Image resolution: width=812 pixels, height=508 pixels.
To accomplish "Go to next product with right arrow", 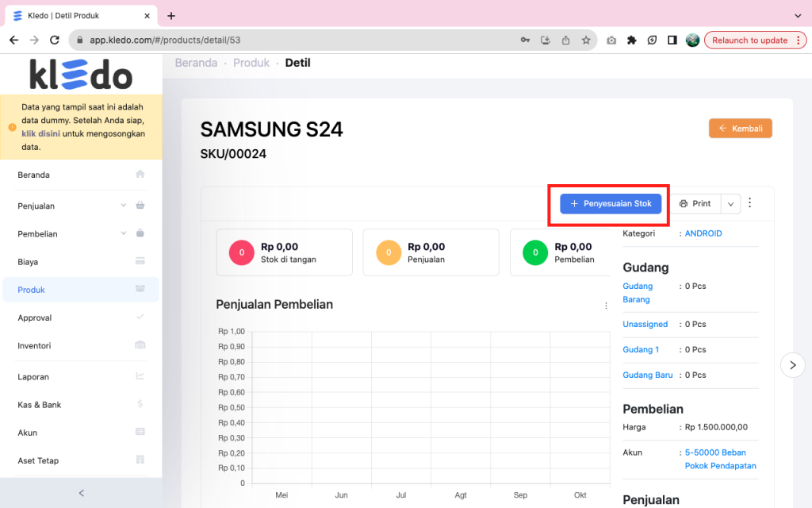I will [x=793, y=365].
